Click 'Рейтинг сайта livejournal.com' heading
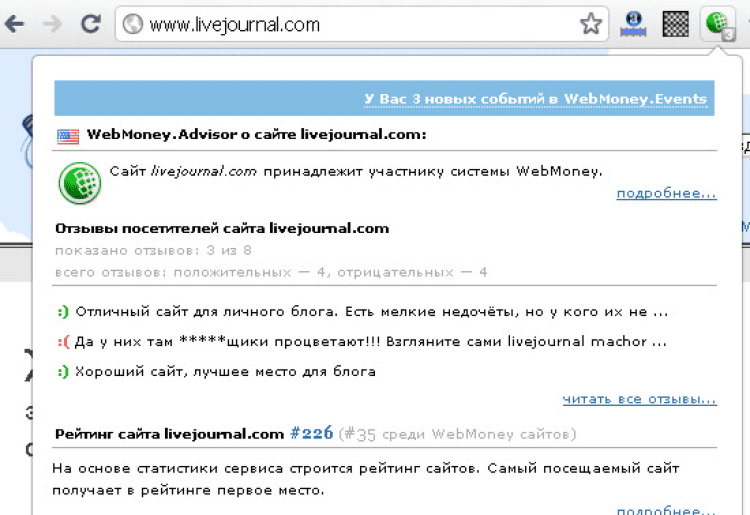Image resolution: width=750 pixels, height=515 pixels. pyautogui.click(x=169, y=434)
